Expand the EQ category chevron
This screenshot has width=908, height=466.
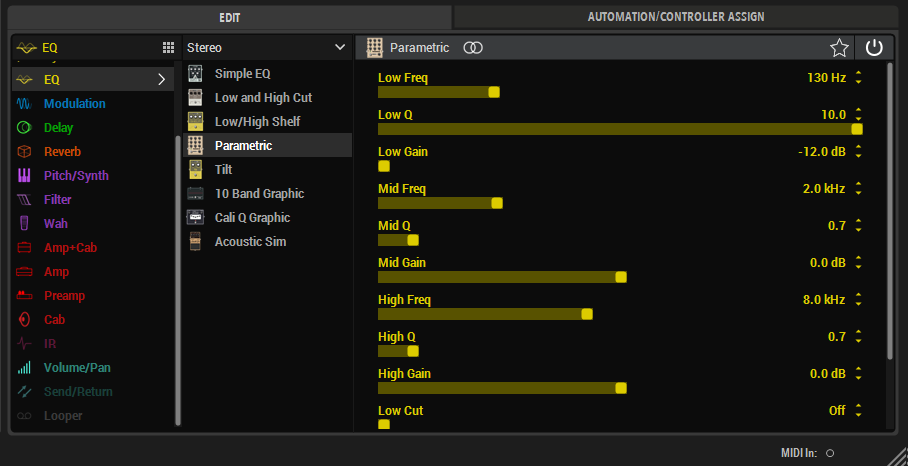coord(161,80)
